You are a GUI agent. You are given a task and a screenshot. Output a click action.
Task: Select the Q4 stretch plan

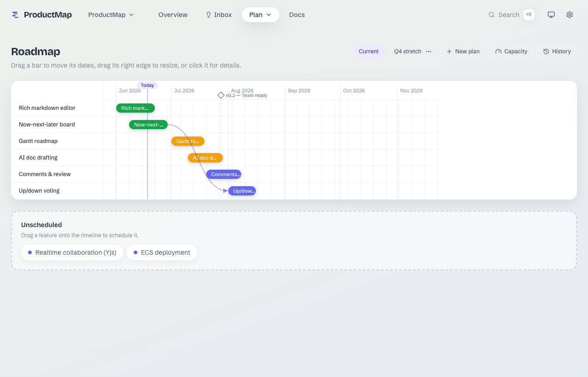pyautogui.click(x=407, y=51)
